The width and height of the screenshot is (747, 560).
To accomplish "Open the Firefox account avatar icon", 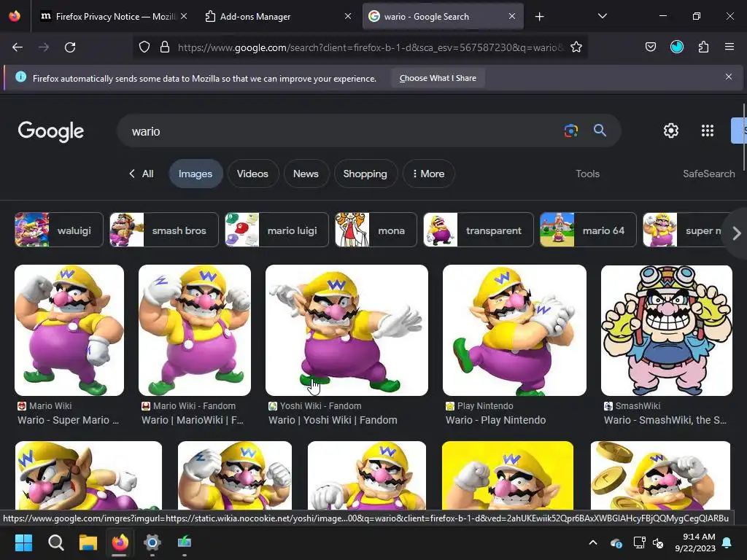I will (677, 47).
